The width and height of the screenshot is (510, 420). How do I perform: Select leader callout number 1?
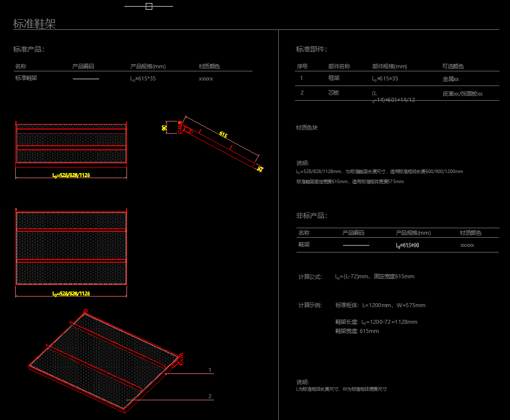click(x=210, y=370)
